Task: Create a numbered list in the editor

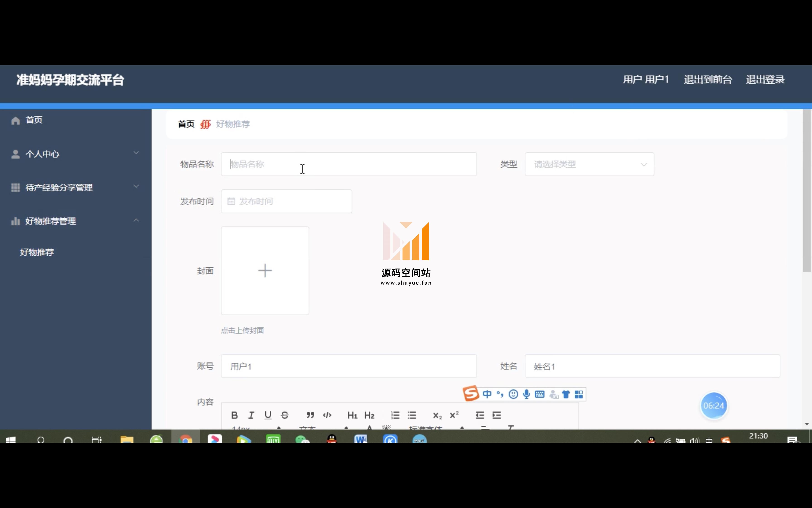Action: point(395,415)
